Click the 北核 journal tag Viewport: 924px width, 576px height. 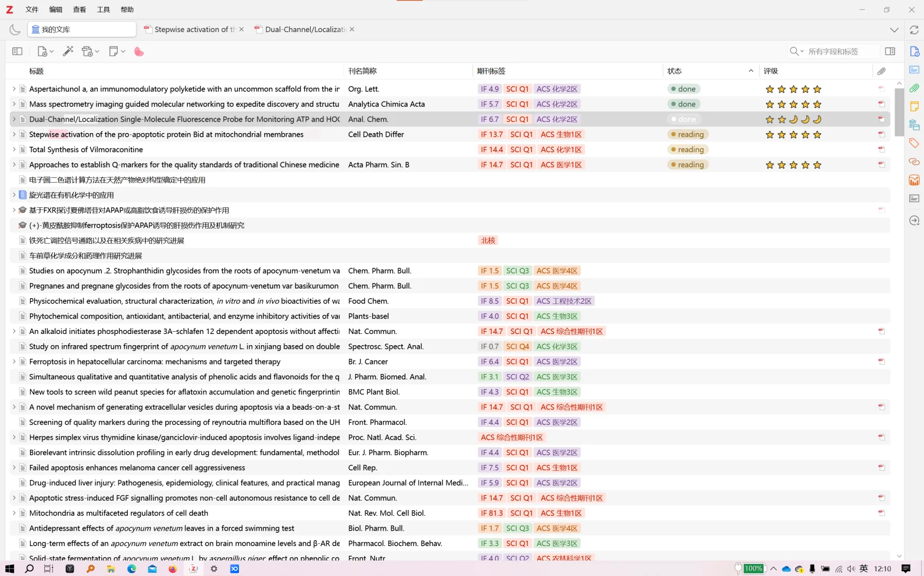click(488, 240)
